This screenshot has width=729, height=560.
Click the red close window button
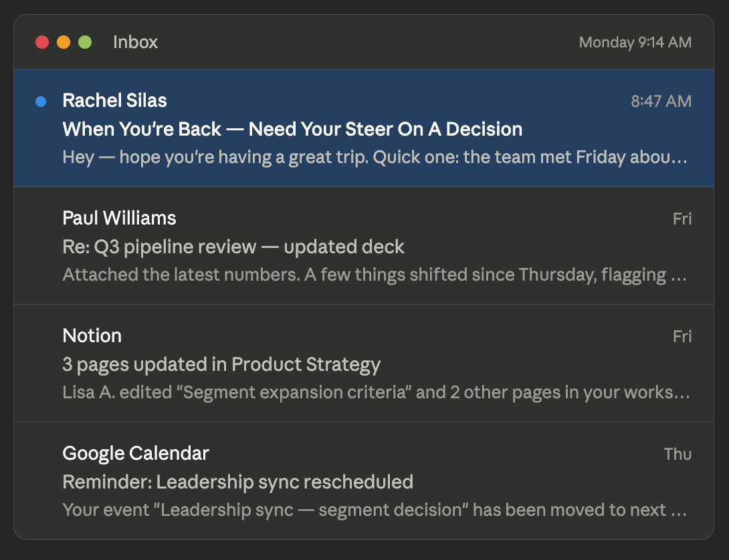point(42,42)
